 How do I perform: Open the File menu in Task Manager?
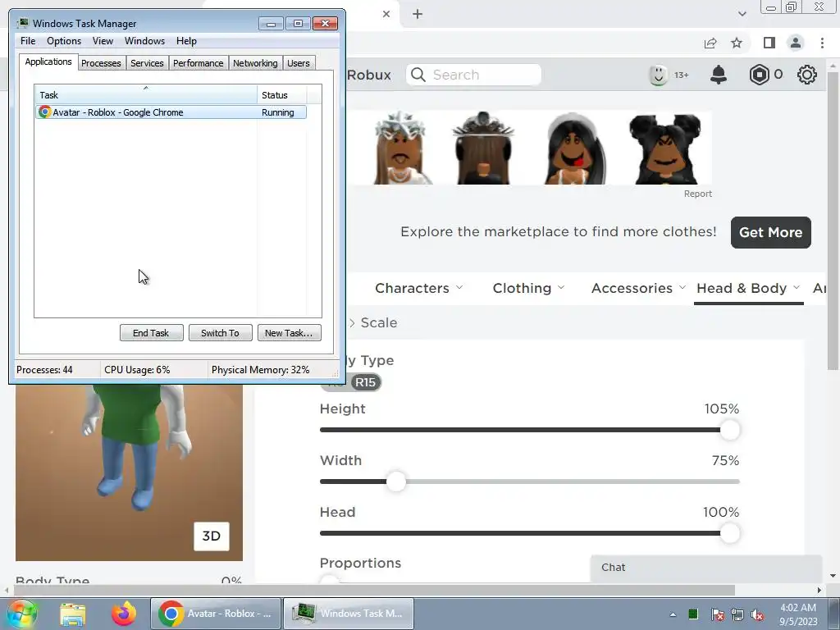pyautogui.click(x=28, y=41)
